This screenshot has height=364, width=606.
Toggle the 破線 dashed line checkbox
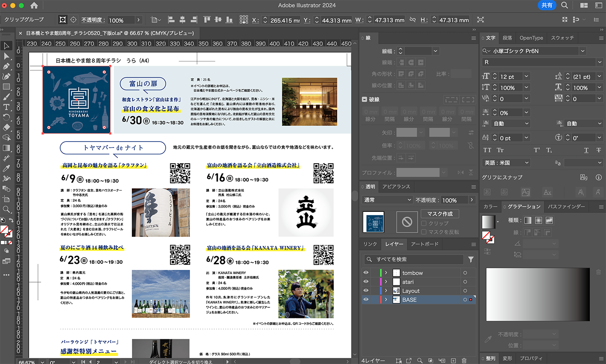365,99
